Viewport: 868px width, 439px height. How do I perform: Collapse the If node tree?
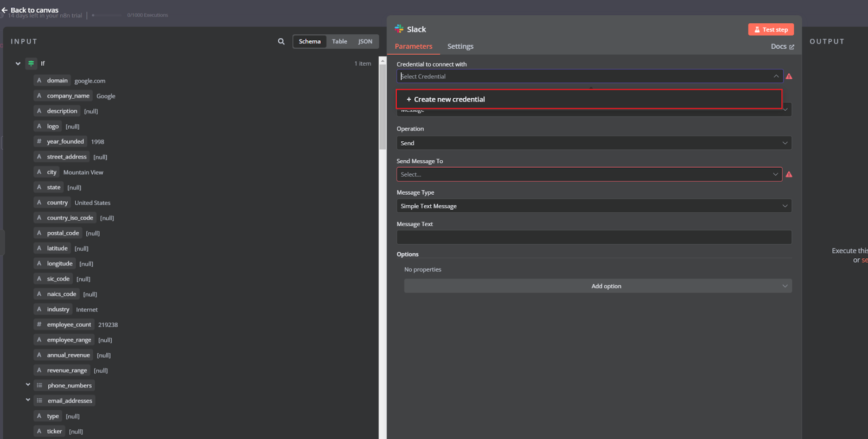tap(18, 63)
